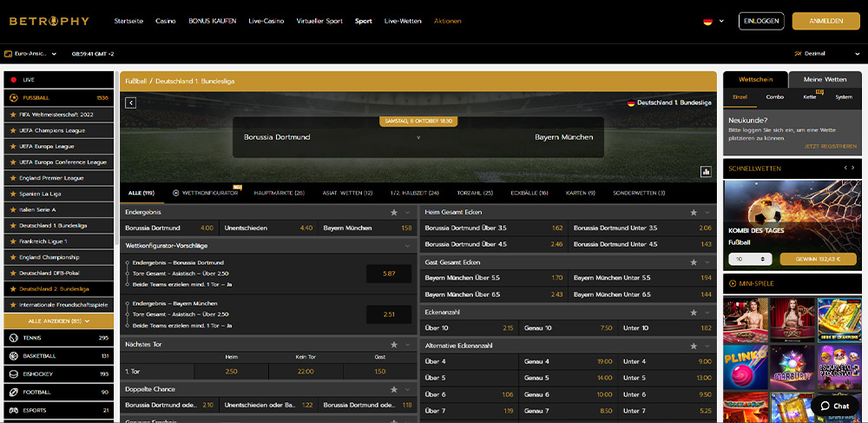Image resolution: width=868 pixels, height=423 pixels.
Task: Open match statistics chart icon
Action: (x=705, y=171)
